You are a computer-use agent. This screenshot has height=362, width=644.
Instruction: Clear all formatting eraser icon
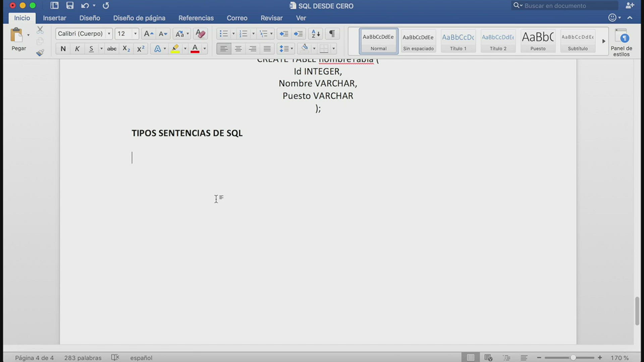200,34
